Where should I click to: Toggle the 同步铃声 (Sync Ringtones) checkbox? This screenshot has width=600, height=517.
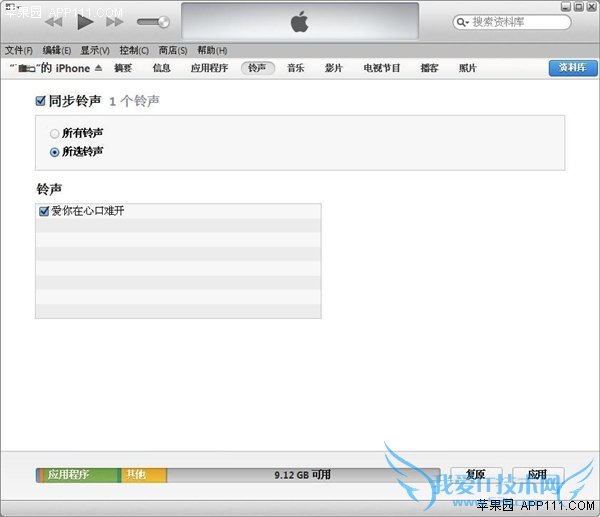pyautogui.click(x=40, y=101)
